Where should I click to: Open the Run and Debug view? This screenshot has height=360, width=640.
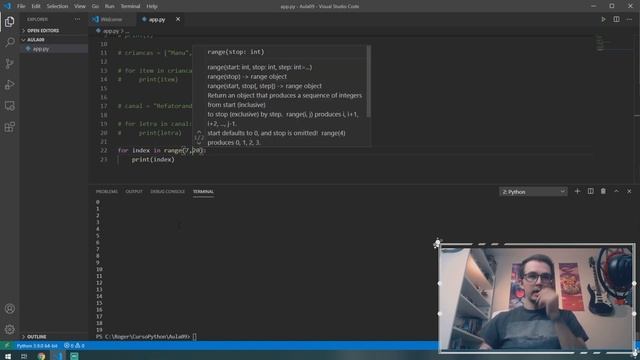[10, 84]
